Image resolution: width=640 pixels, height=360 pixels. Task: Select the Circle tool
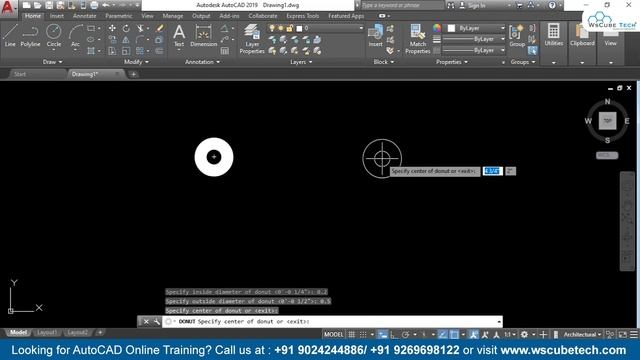pos(53,36)
